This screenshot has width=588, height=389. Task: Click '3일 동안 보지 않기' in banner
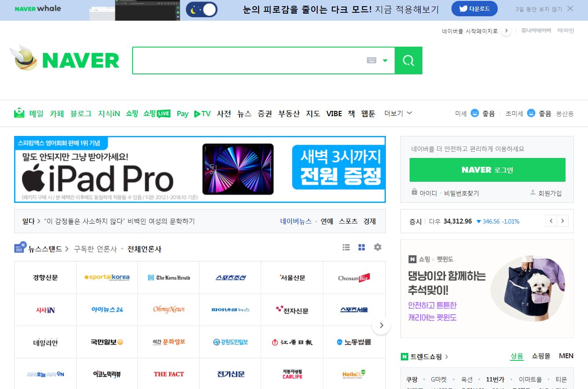539,9
